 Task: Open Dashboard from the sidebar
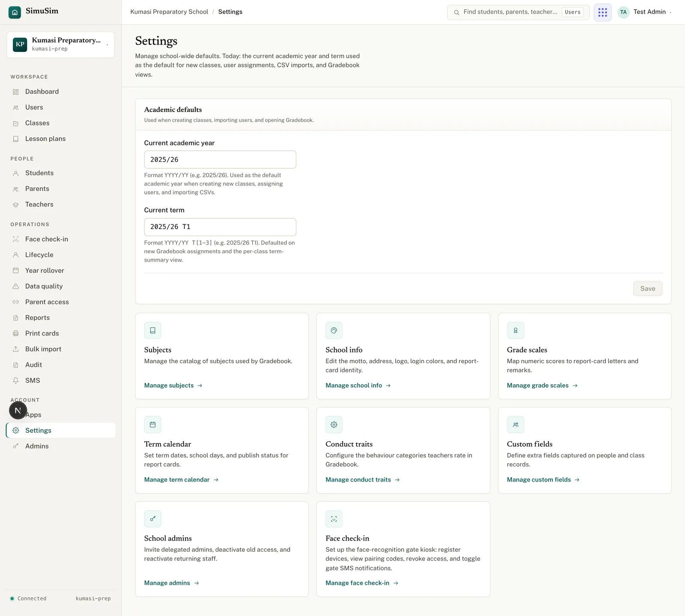pyautogui.click(x=61, y=92)
